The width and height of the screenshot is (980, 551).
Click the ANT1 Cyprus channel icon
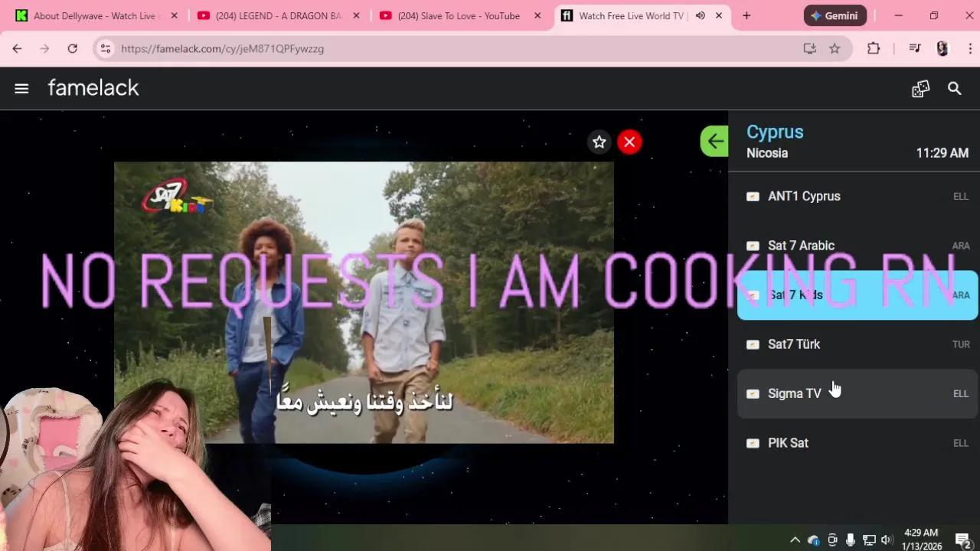[753, 197]
